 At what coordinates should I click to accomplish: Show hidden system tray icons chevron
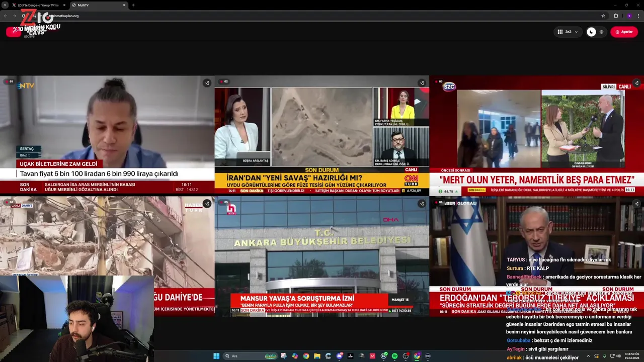click(588, 356)
